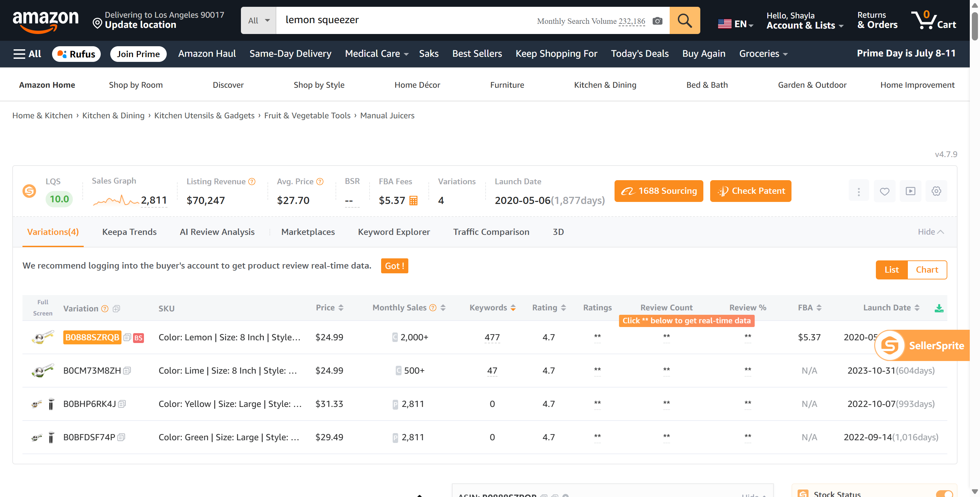Download variations table with green icon
The height and width of the screenshot is (497, 980).
939,308
